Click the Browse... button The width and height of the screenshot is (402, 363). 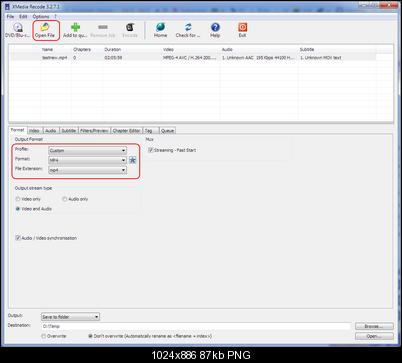(374, 326)
